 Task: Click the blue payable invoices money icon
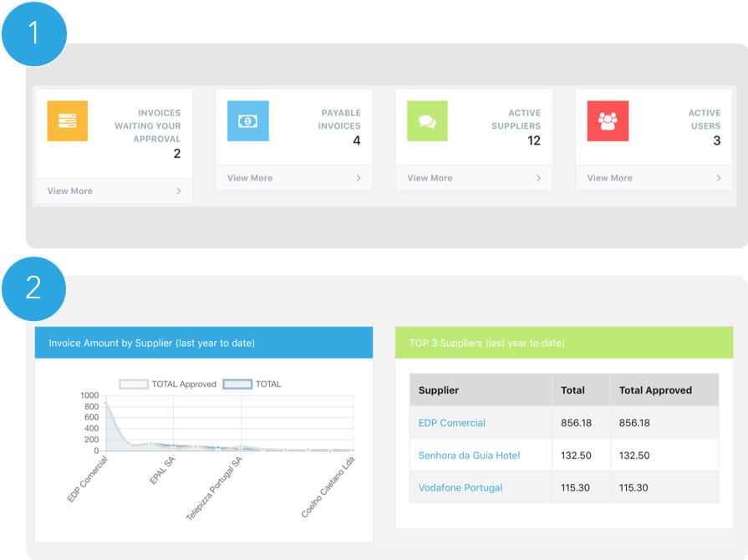click(x=247, y=121)
